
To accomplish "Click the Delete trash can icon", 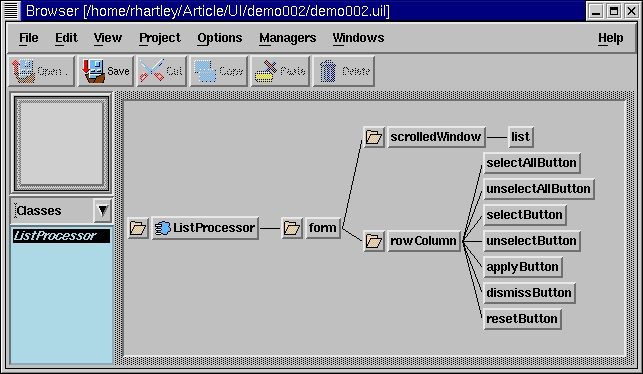I will coord(328,71).
